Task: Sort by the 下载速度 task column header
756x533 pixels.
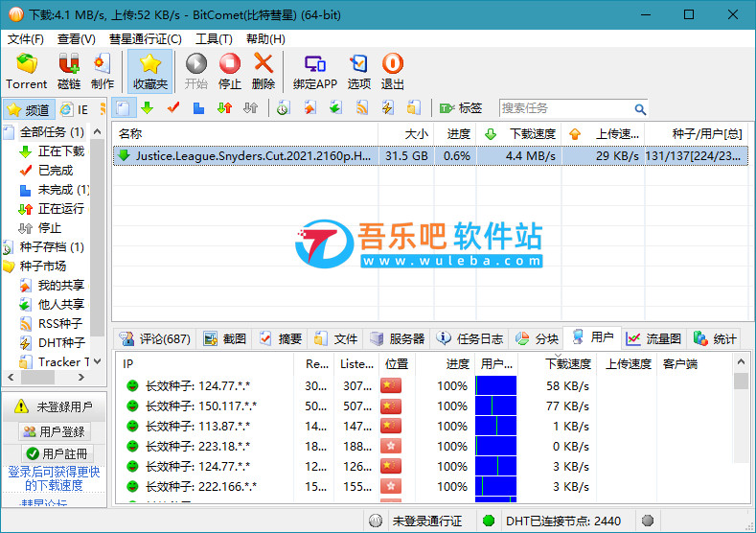Action: [518, 133]
